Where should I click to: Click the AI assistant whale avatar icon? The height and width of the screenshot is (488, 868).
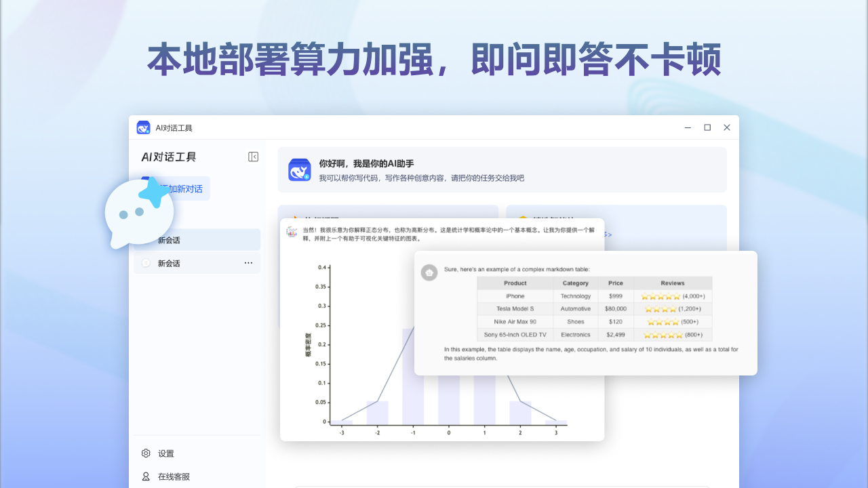(x=300, y=169)
